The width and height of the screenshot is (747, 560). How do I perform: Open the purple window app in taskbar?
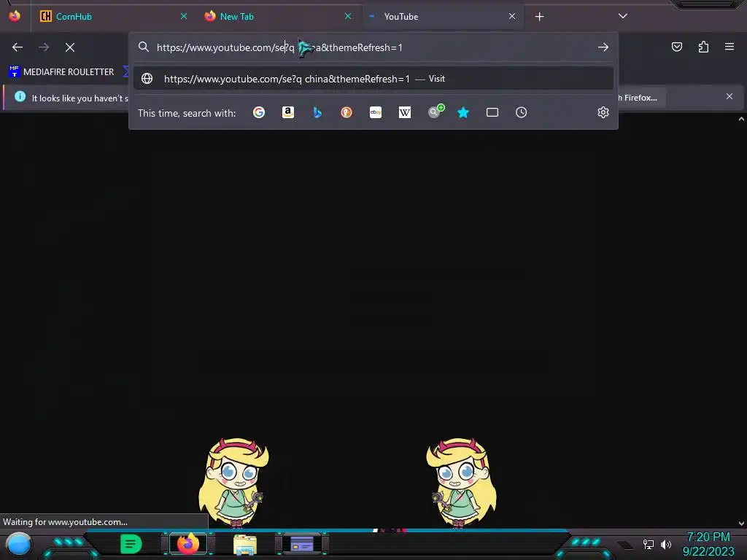click(302, 543)
